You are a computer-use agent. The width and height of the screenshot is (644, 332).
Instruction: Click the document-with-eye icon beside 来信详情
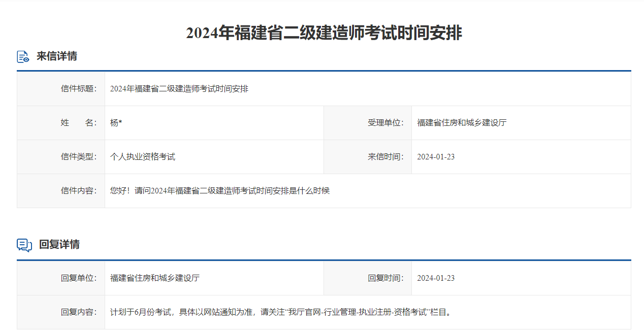(x=23, y=56)
